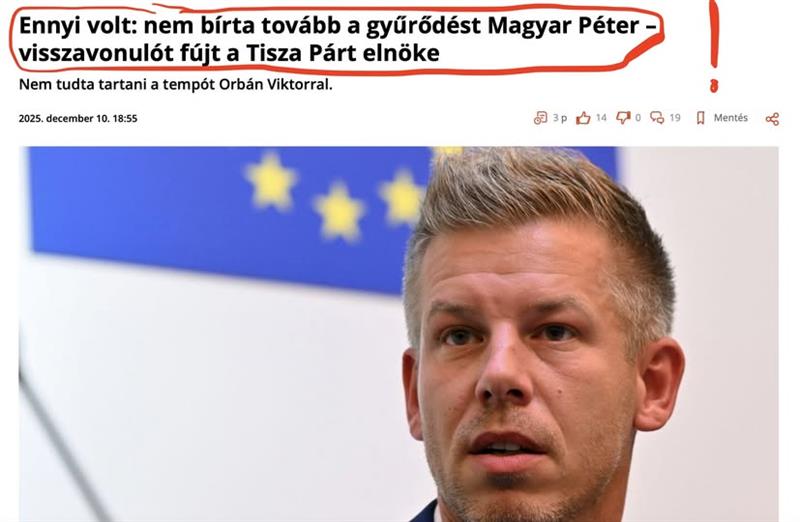800x522 pixels.
Task: Open comments via speech bubble icon
Action: click(657, 118)
